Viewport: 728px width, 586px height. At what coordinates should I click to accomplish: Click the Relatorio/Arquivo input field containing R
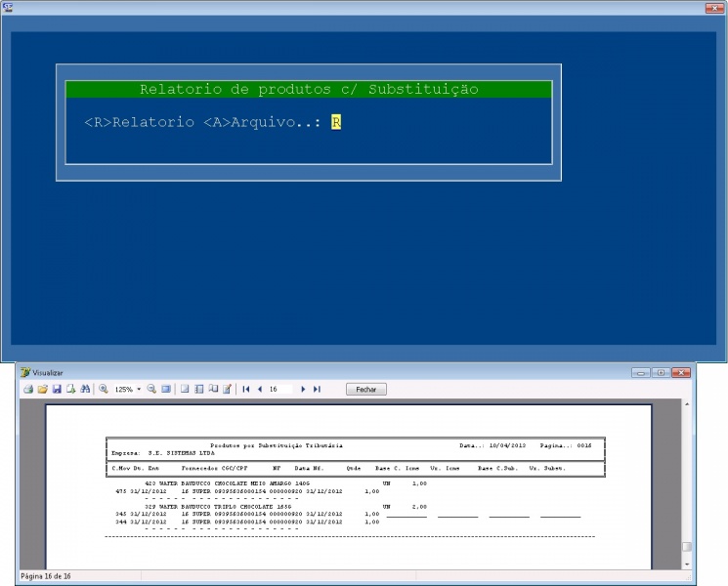[x=335, y=122]
